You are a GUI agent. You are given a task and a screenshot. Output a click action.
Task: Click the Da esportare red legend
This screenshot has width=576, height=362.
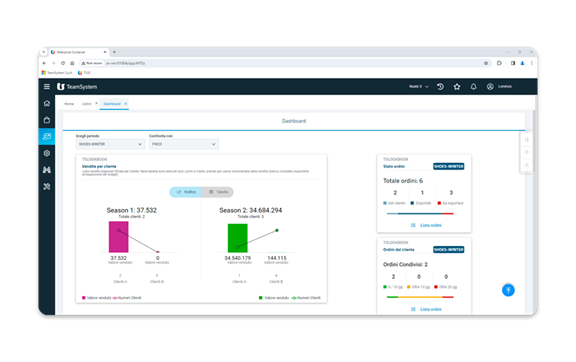[450, 203]
